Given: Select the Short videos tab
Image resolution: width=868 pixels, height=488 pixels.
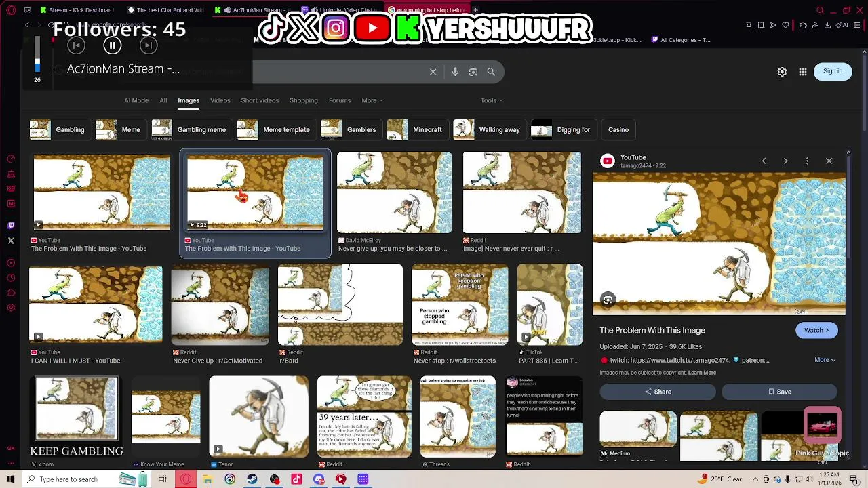Looking at the screenshot, I should pos(260,100).
